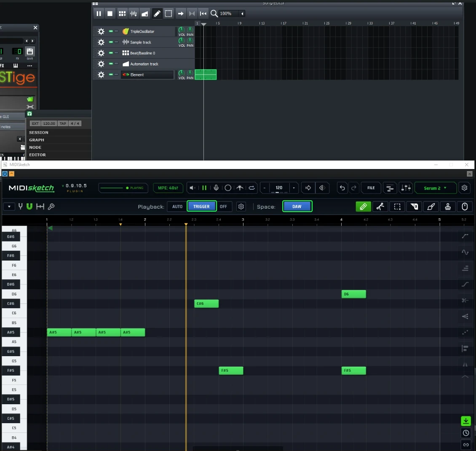Open playback settings gear beside OFF
476x451 pixels.
point(241,207)
